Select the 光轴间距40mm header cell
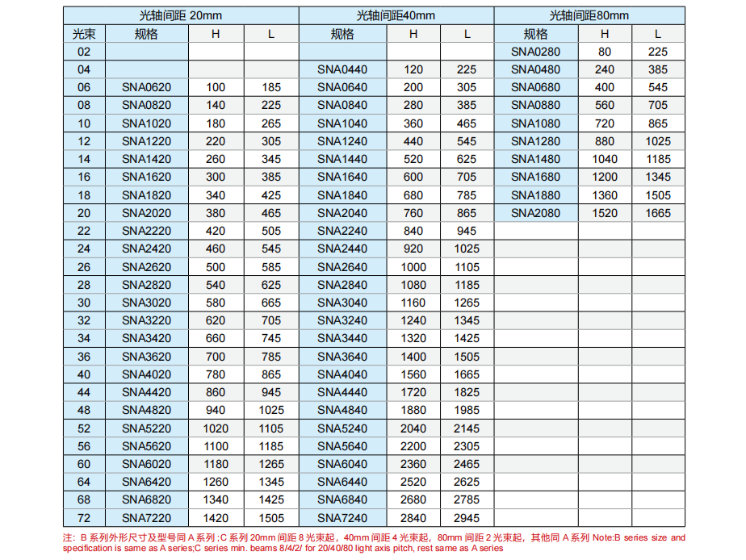 (x=396, y=15)
